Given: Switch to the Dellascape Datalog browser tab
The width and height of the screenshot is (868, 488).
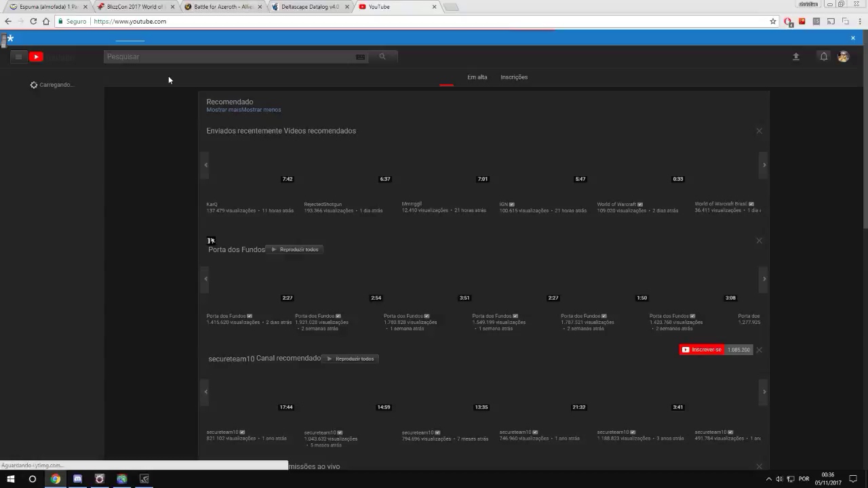Looking at the screenshot, I should [x=309, y=7].
